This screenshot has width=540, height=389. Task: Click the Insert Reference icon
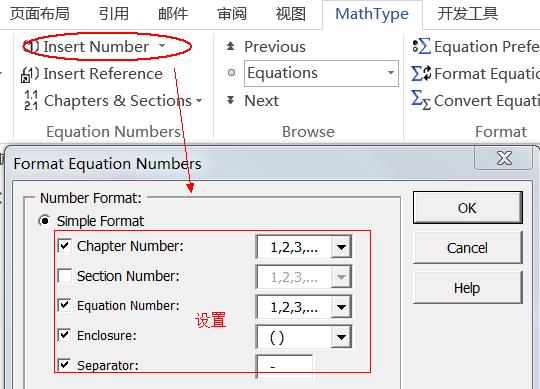point(30,74)
